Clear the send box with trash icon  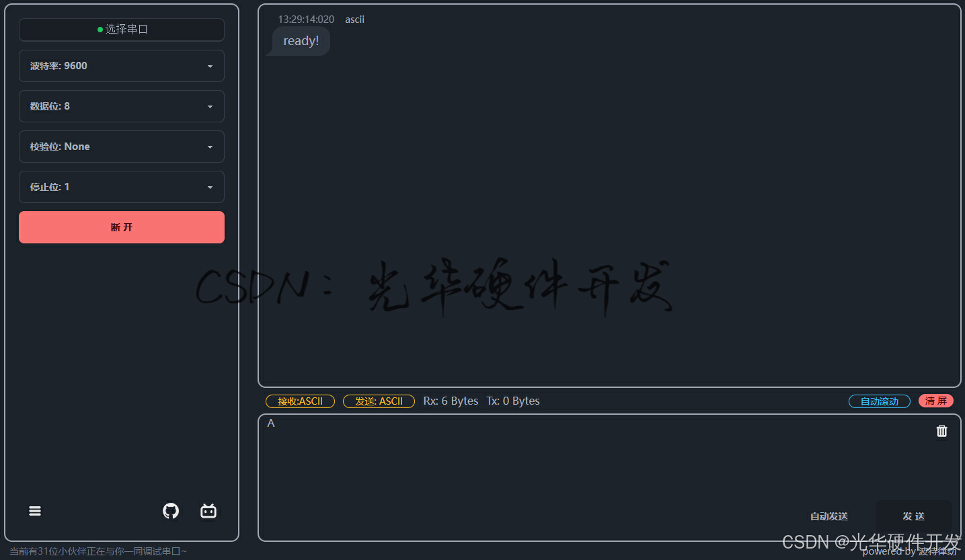(941, 431)
